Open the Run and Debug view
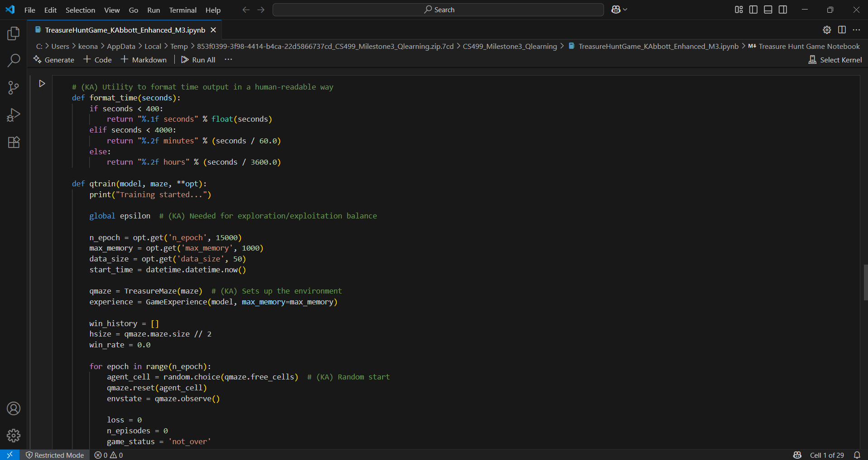The width and height of the screenshot is (868, 460). point(14,115)
